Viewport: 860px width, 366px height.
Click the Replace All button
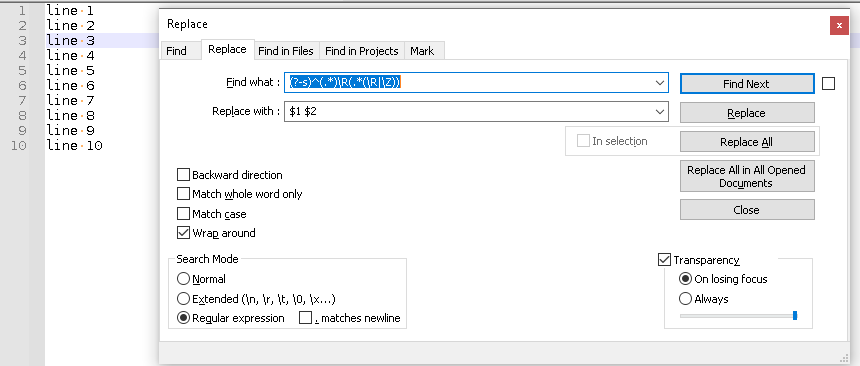[747, 142]
